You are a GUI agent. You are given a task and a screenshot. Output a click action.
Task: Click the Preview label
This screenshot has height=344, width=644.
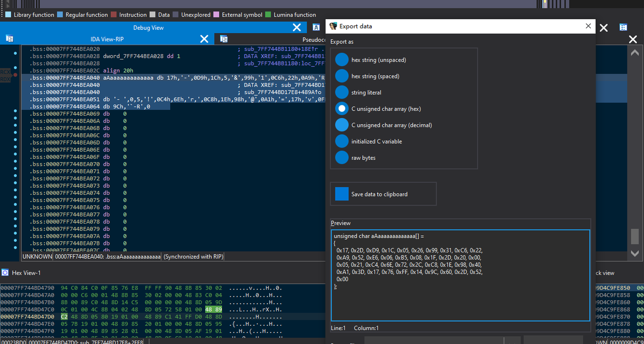pos(341,223)
